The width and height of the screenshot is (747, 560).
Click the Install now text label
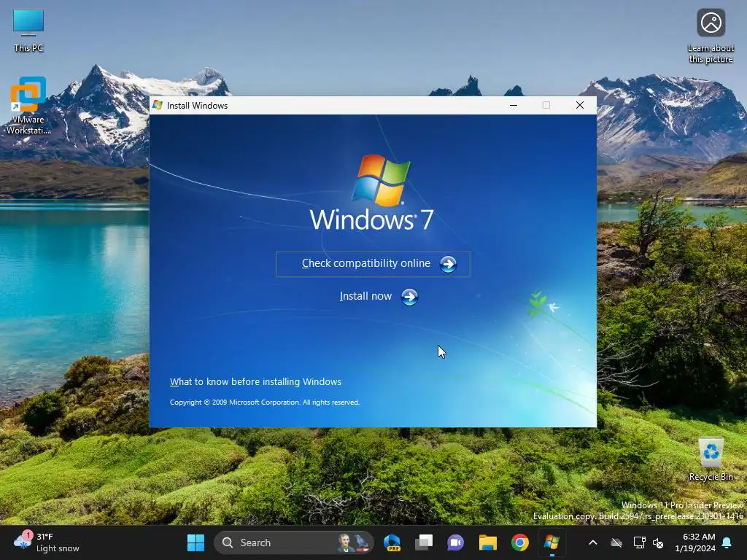pyautogui.click(x=365, y=296)
